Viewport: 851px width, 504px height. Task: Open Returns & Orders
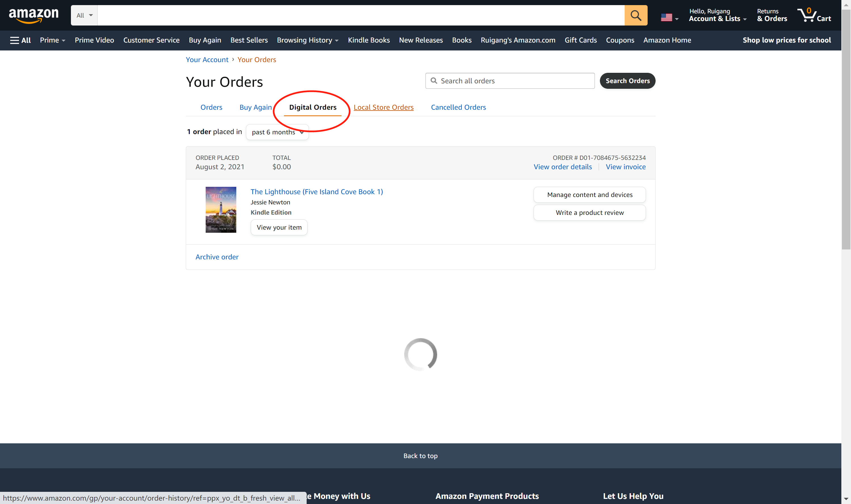coord(772,15)
